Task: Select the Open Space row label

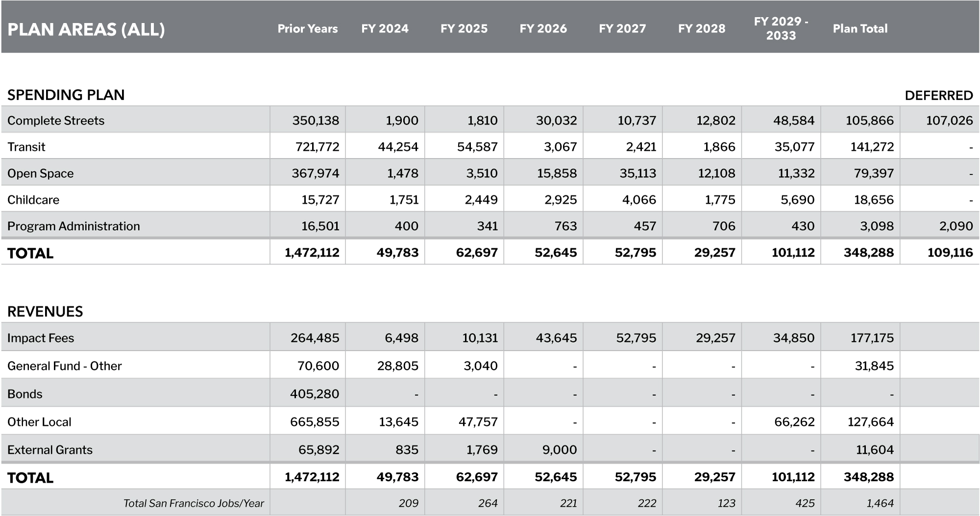Action: pyautogui.click(x=40, y=173)
